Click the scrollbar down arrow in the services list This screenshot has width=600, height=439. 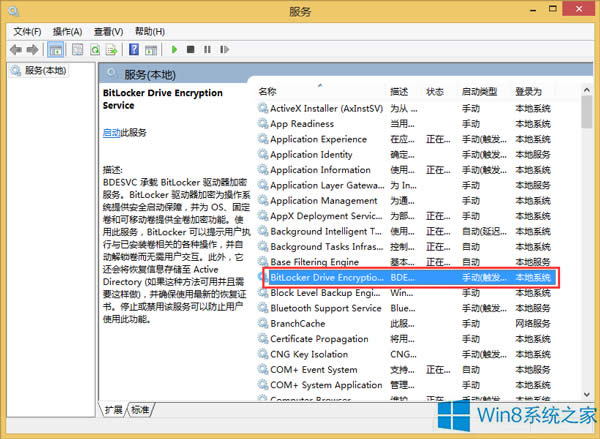pos(587,395)
